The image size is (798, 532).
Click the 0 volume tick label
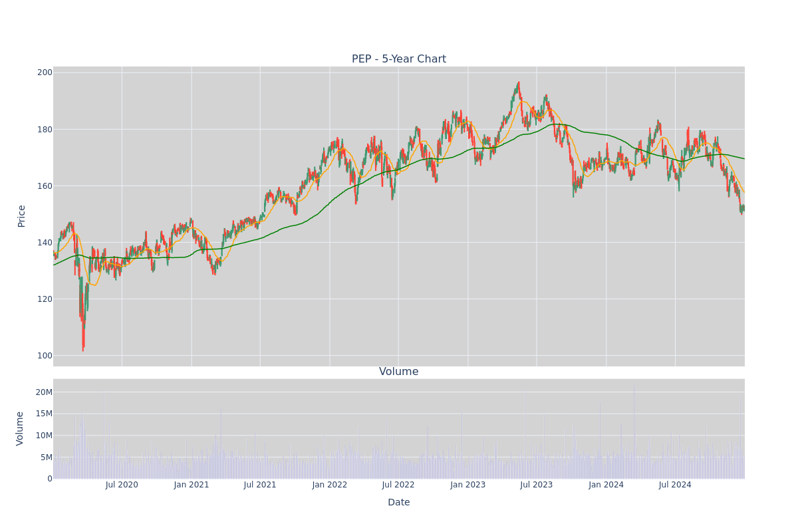(49, 479)
